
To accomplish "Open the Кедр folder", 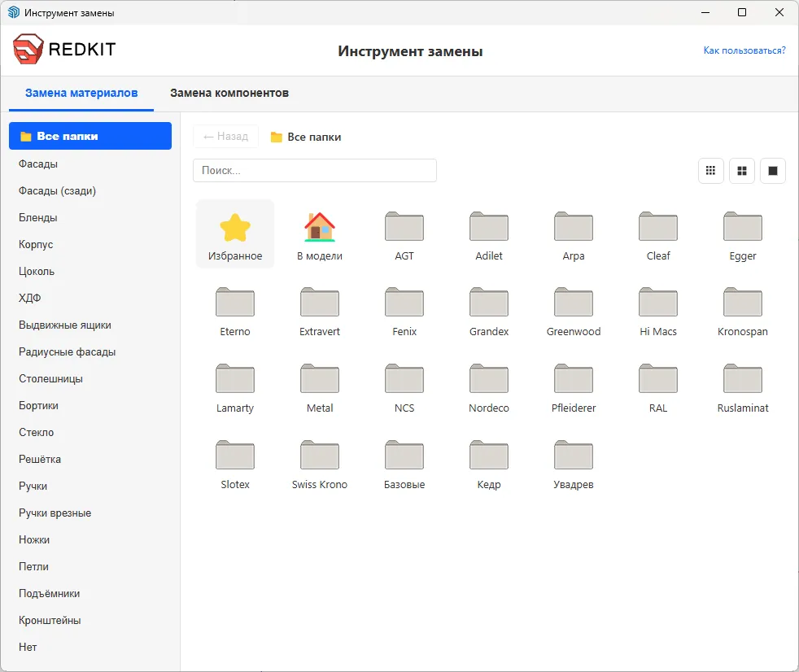I will click(489, 463).
